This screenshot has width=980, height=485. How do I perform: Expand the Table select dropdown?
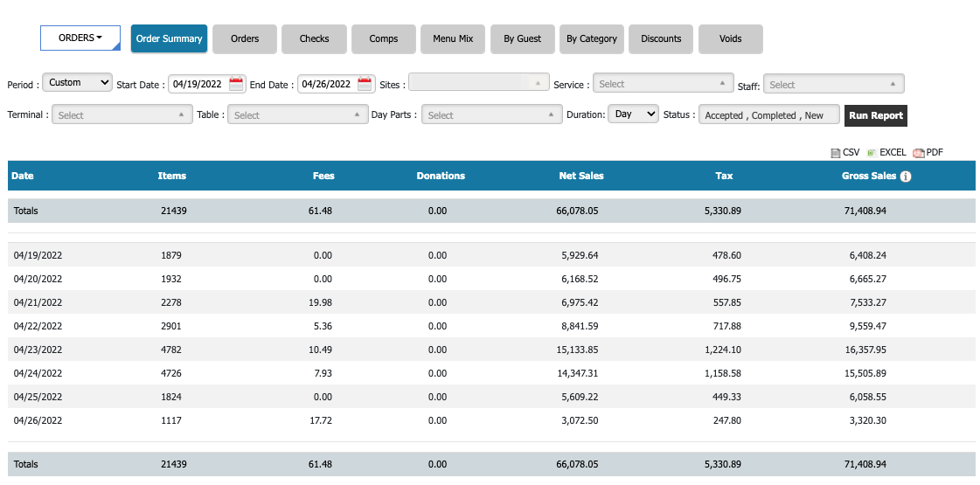297,114
